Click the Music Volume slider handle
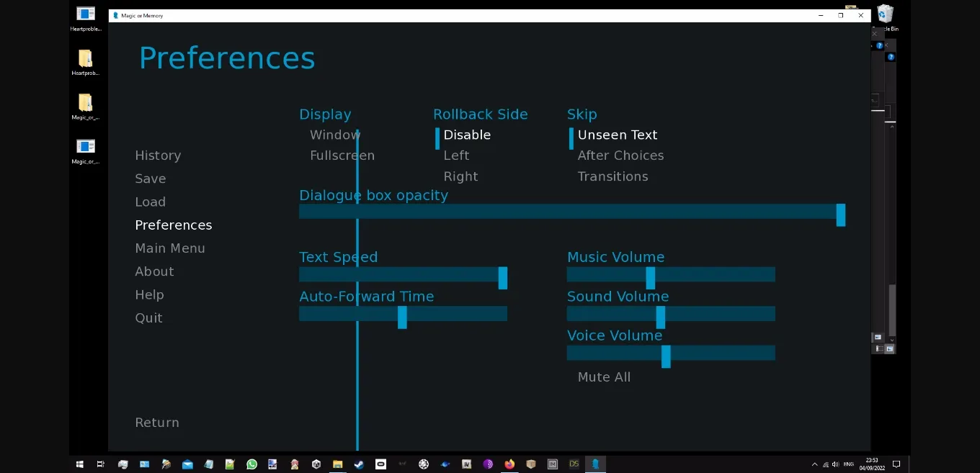The image size is (980, 473). [650, 278]
